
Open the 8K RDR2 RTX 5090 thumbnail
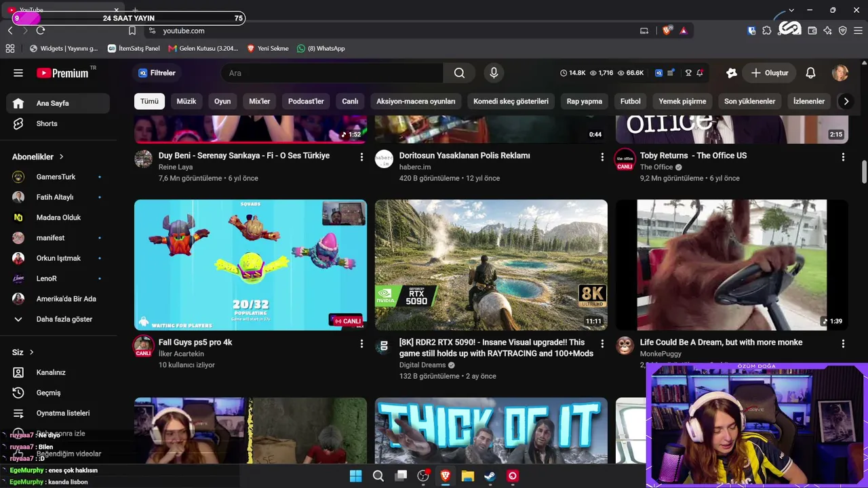pos(491,265)
